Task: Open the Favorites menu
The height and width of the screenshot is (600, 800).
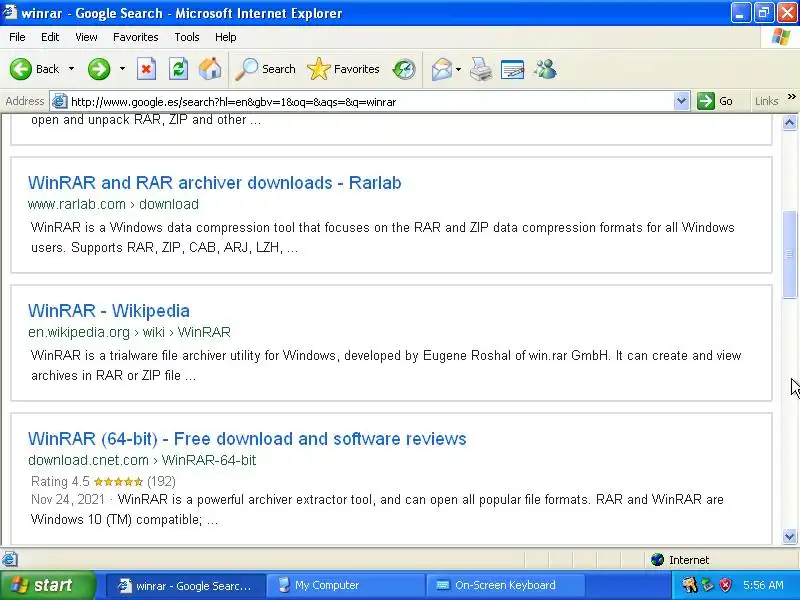Action: [x=136, y=37]
